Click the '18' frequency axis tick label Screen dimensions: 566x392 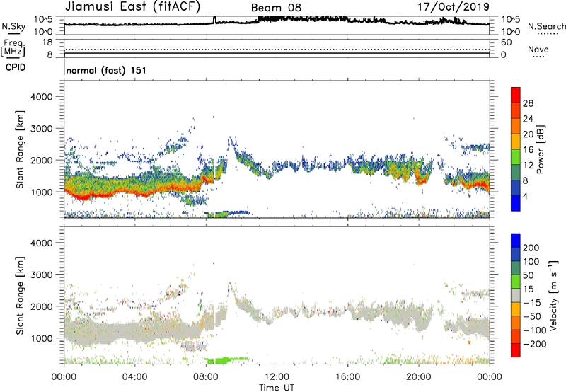click(x=47, y=42)
